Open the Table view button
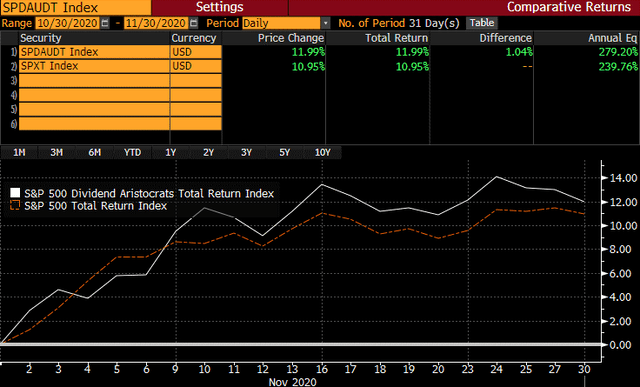Screen dimensions: 640x387 click(482, 23)
